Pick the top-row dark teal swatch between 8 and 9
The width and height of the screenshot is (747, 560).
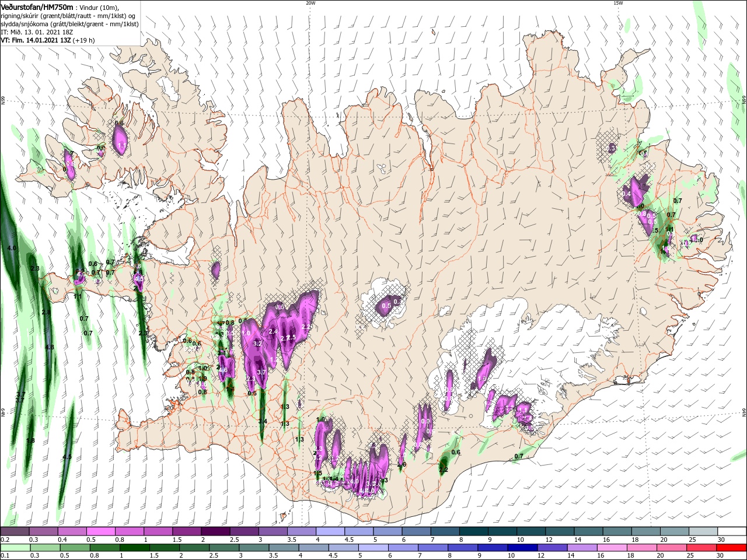pyautogui.click(x=474, y=531)
